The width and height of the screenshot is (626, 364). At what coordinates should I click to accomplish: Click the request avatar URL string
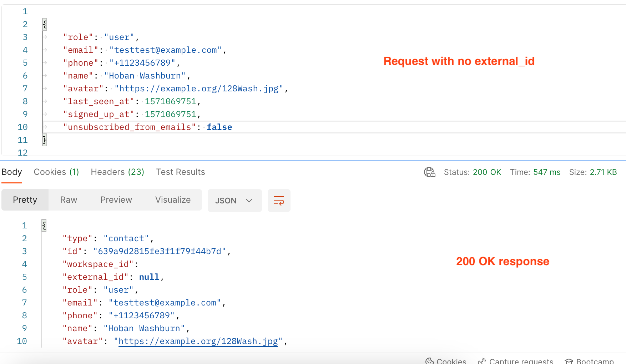pyautogui.click(x=199, y=89)
